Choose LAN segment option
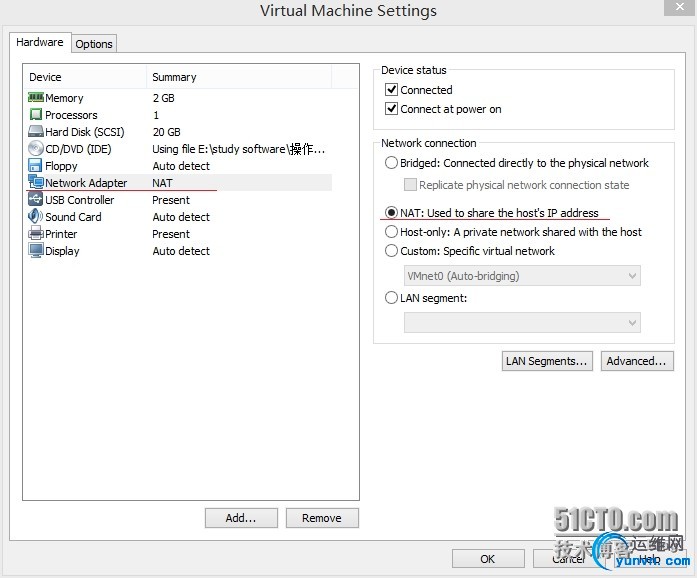697x578 pixels. point(391,297)
